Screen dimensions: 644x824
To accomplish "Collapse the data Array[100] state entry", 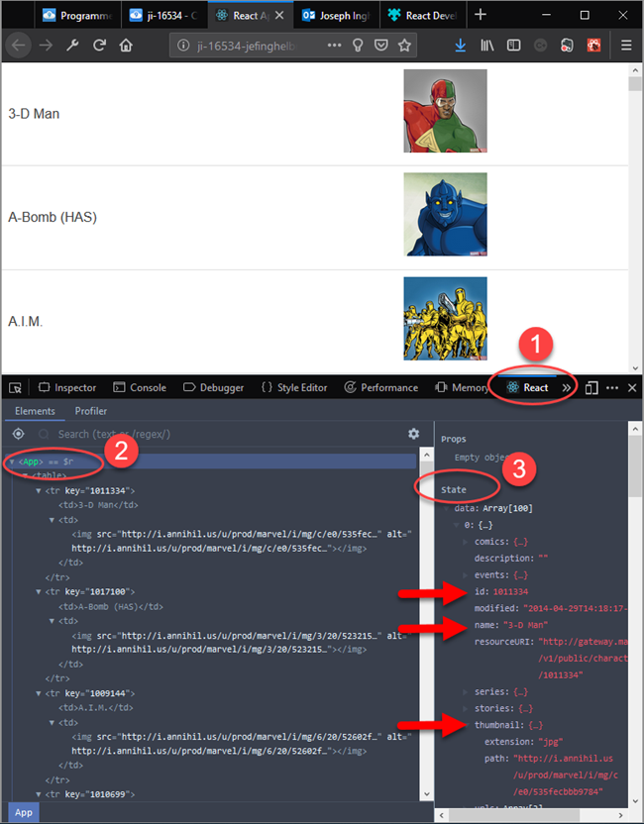I will click(446, 509).
